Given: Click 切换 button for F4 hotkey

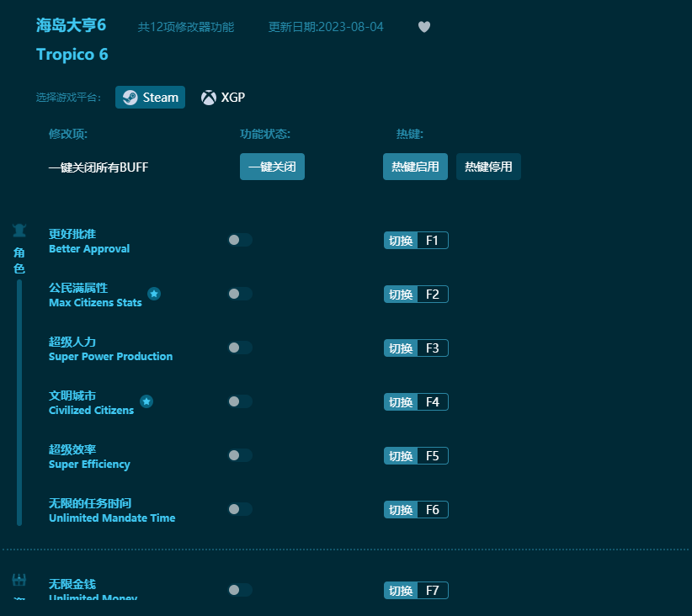Looking at the screenshot, I should pyautogui.click(x=401, y=402).
